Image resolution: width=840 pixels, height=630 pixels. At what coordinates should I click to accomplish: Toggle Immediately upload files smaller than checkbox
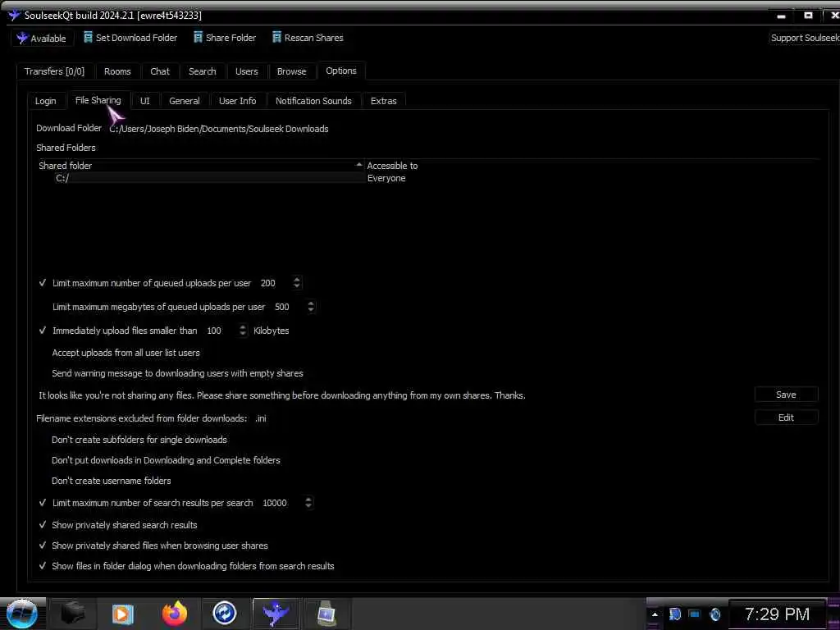43,331
